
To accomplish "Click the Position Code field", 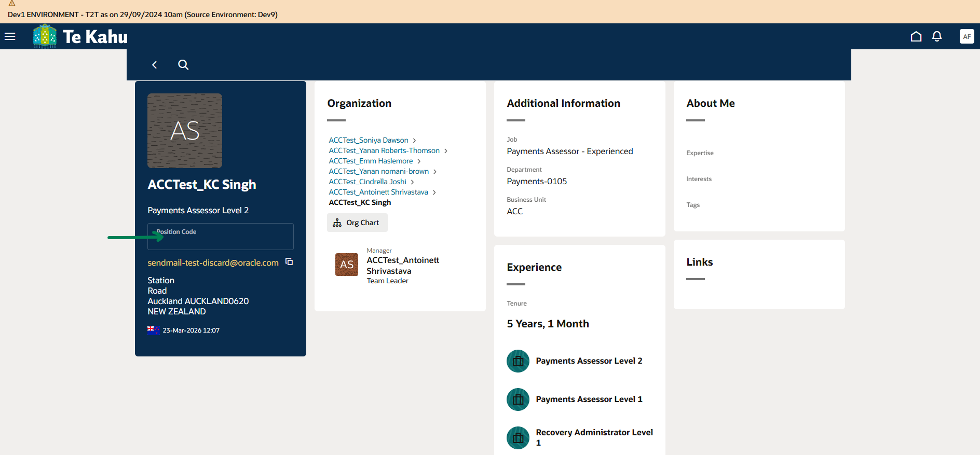I will coord(221,237).
